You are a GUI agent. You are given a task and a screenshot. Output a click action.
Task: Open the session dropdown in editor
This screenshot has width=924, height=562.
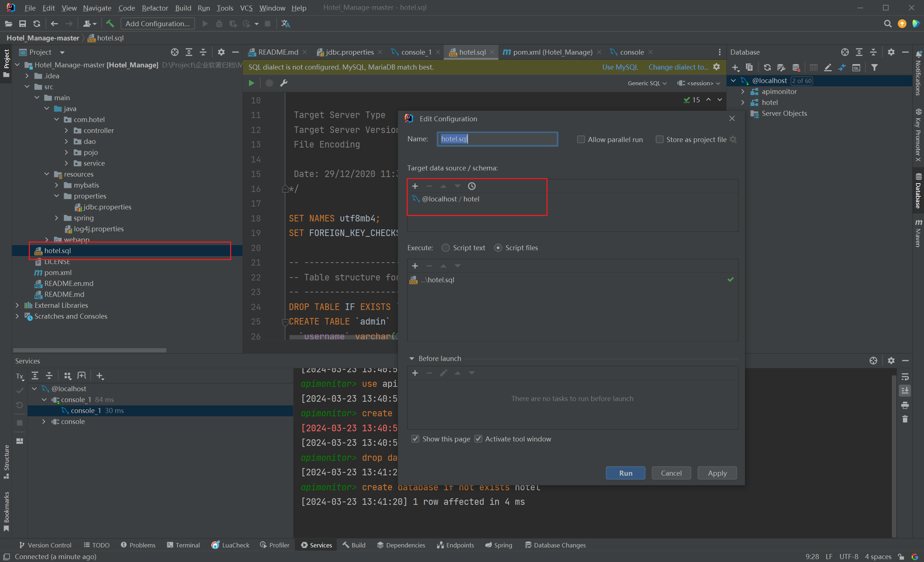699,83
